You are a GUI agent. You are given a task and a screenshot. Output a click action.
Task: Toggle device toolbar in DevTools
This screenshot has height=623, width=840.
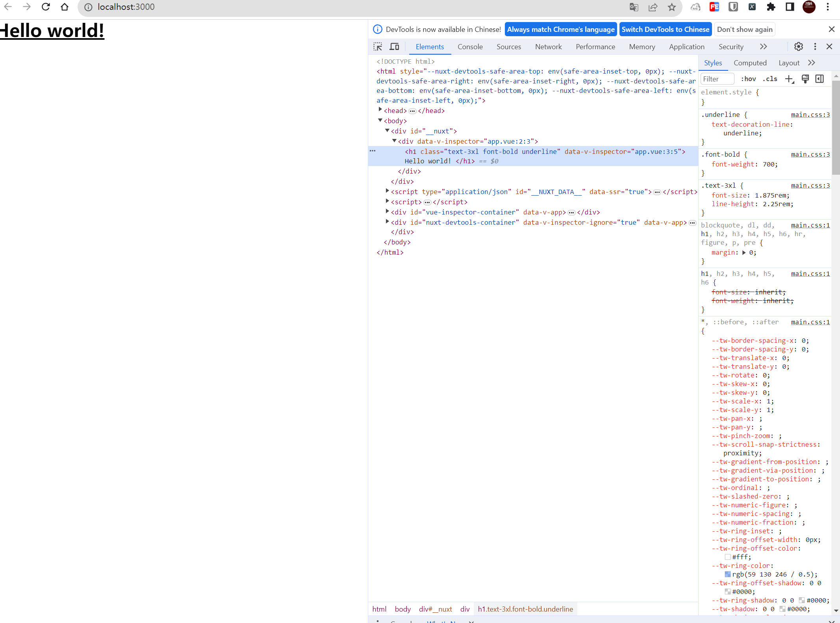pyautogui.click(x=394, y=46)
